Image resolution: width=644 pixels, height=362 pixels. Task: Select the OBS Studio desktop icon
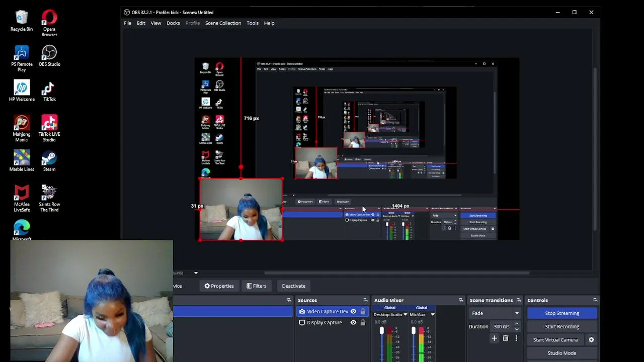(x=49, y=56)
